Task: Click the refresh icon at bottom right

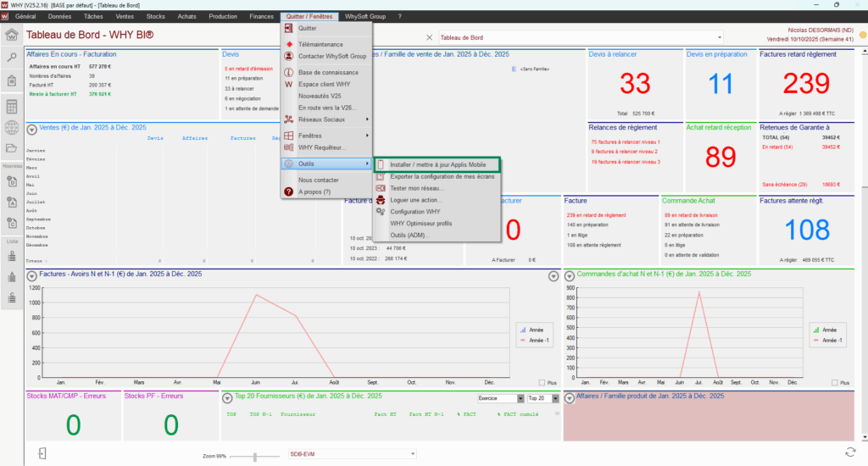Action: pos(849,453)
